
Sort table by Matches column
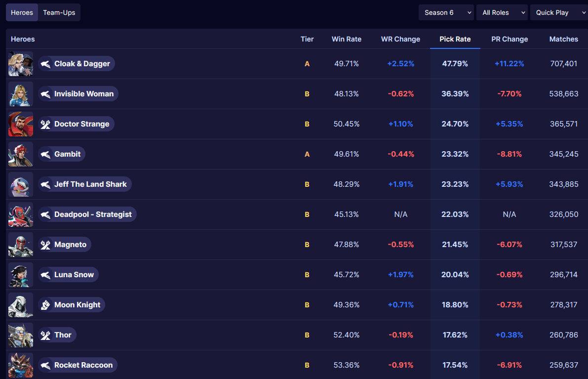(x=564, y=39)
